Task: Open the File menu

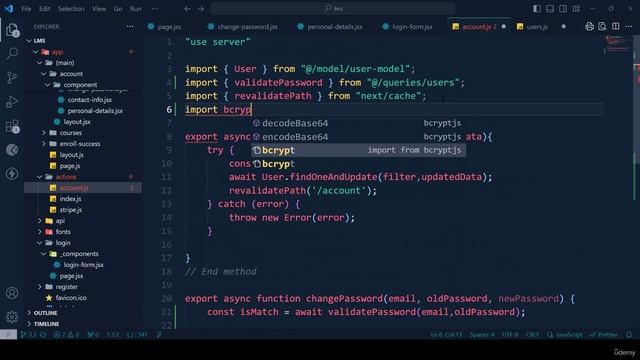Action: [x=26, y=9]
